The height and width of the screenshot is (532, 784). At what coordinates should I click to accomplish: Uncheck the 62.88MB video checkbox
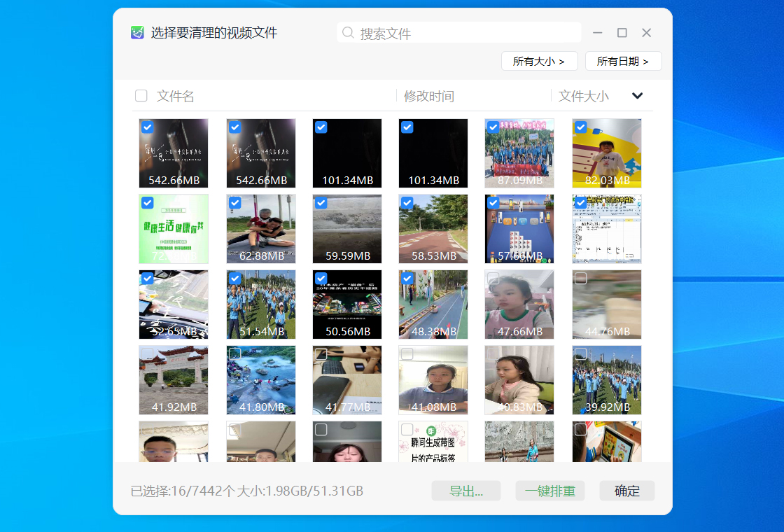tap(234, 203)
